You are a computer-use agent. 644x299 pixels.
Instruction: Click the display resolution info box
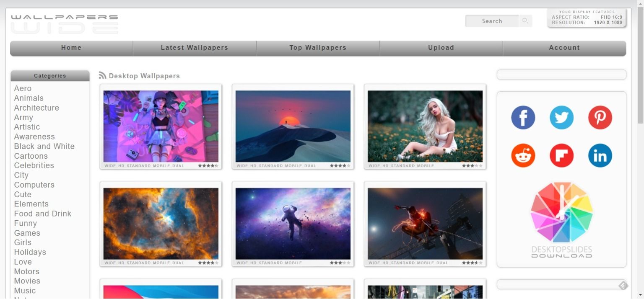(x=587, y=18)
